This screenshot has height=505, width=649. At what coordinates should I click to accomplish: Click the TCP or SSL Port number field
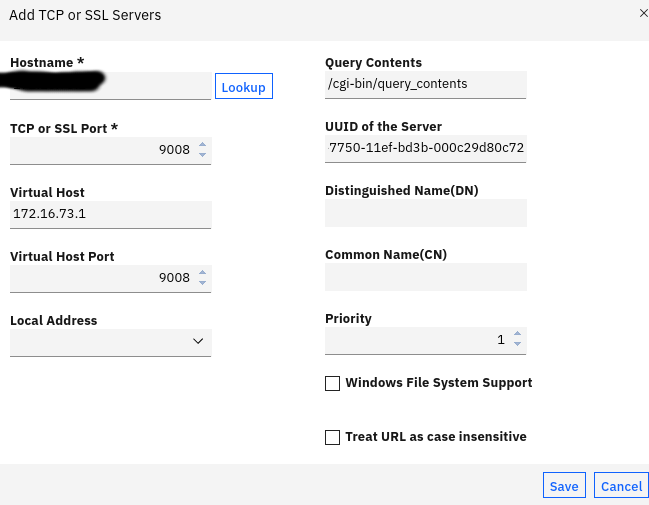(x=100, y=150)
